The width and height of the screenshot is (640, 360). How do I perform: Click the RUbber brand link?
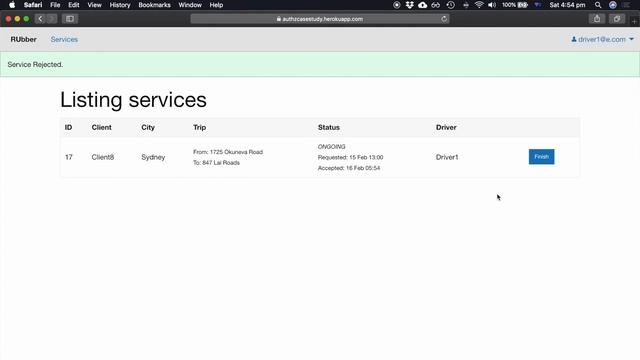click(23, 39)
